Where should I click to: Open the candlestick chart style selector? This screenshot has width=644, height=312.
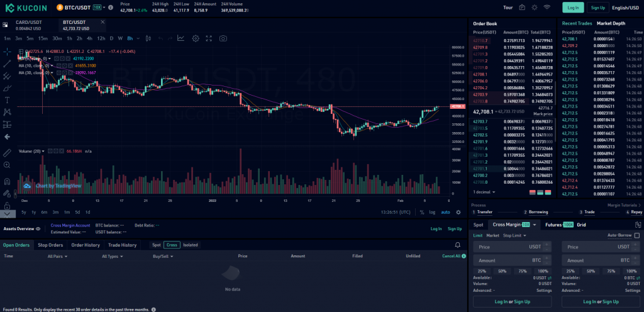(x=148, y=38)
